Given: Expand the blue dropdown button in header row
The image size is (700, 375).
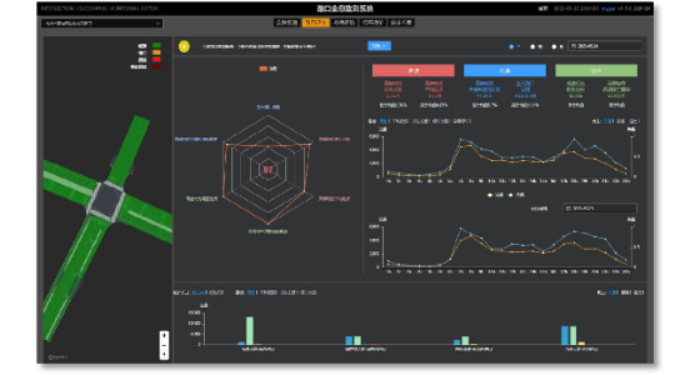Looking at the screenshot, I should click(x=379, y=46).
